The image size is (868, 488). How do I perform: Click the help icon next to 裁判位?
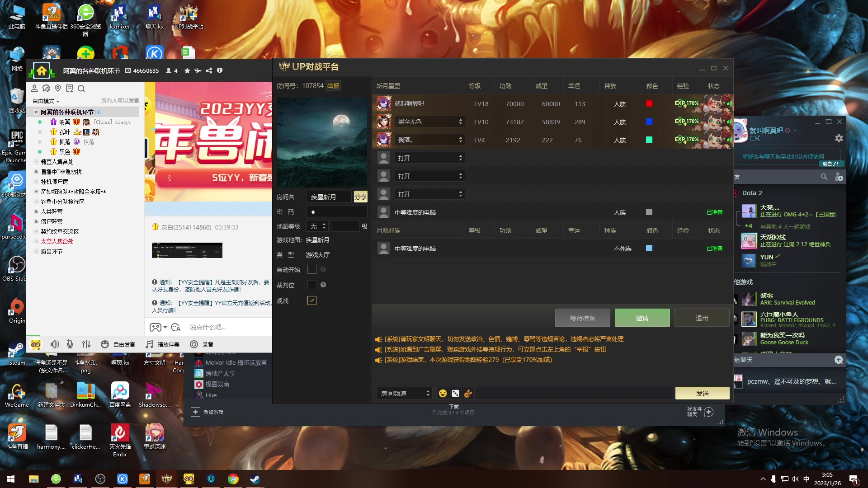click(x=323, y=285)
